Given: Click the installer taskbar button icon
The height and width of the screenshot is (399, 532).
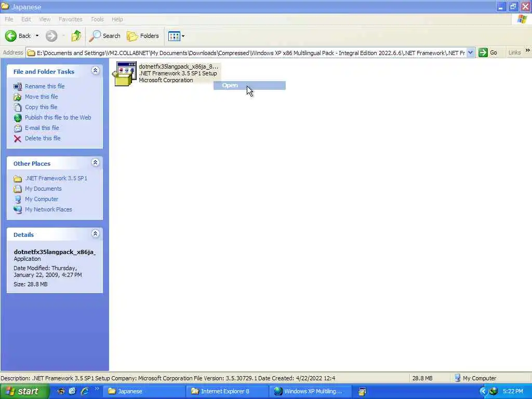Looking at the screenshot, I should click(x=362, y=392).
